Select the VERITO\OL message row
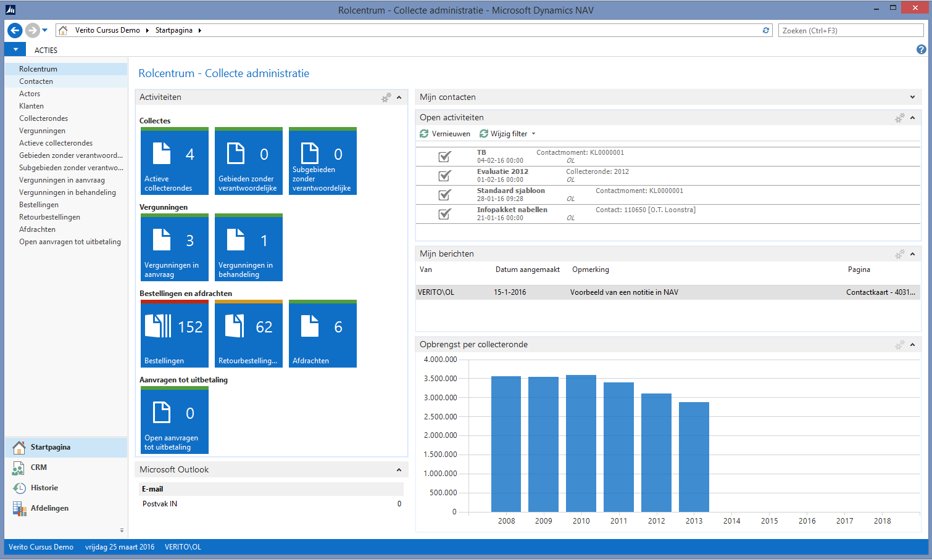 point(668,292)
